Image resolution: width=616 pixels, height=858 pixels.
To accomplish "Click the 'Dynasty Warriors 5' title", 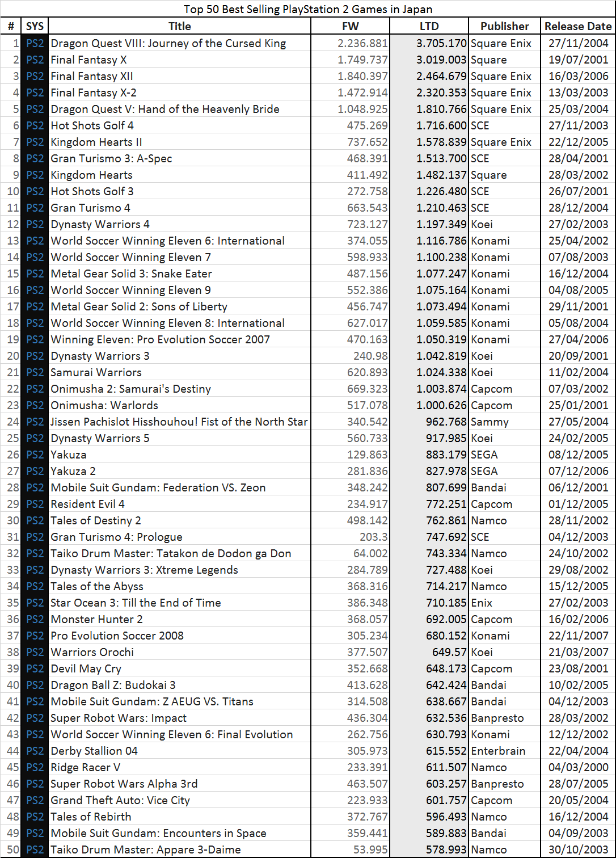I will click(x=100, y=438).
